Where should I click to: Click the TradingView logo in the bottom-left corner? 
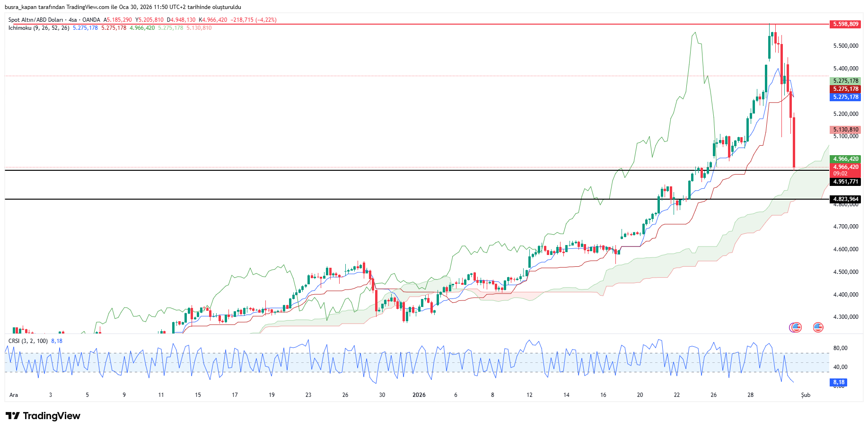pos(43,416)
